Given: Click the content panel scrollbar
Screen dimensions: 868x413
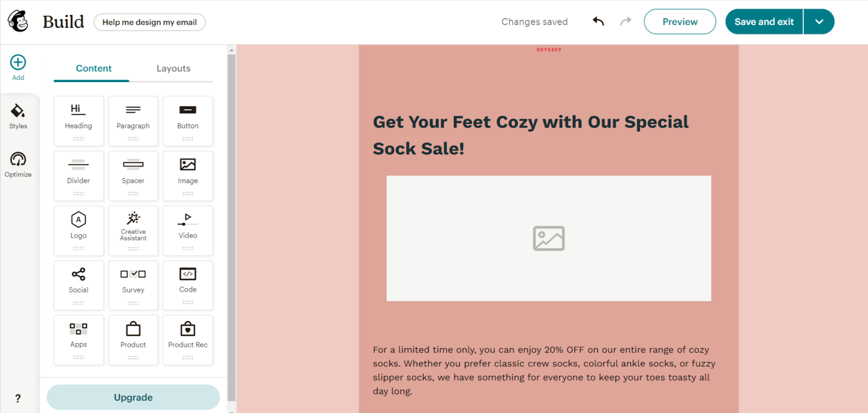Looking at the screenshot, I should pyautogui.click(x=232, y=227).
